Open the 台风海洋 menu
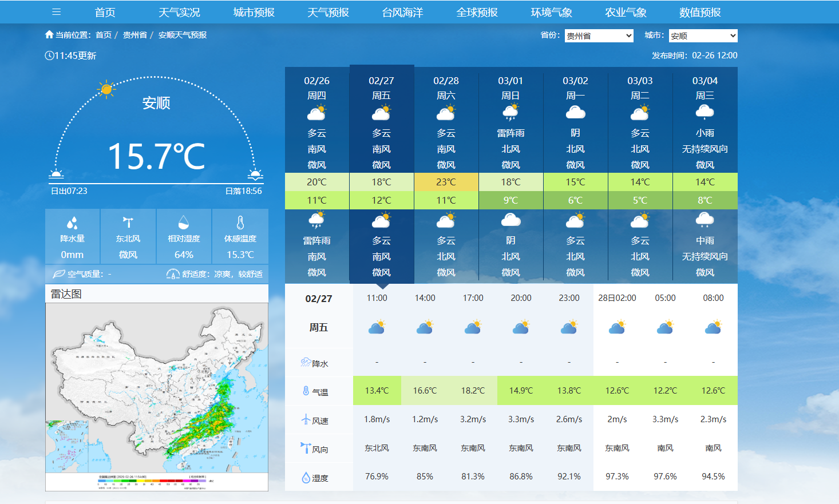 (402, 12)
